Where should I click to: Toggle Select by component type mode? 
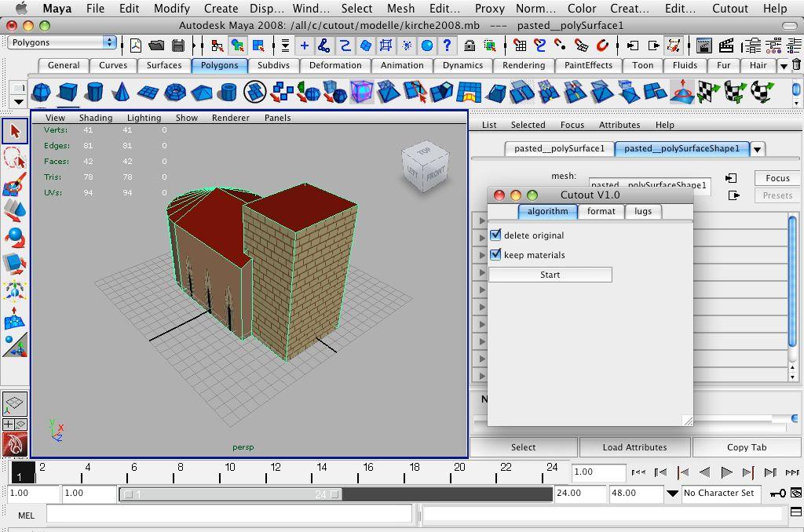258,46
